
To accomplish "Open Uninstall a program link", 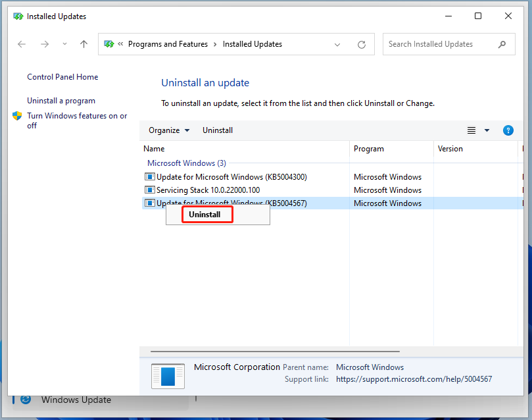I will point(61,101).
